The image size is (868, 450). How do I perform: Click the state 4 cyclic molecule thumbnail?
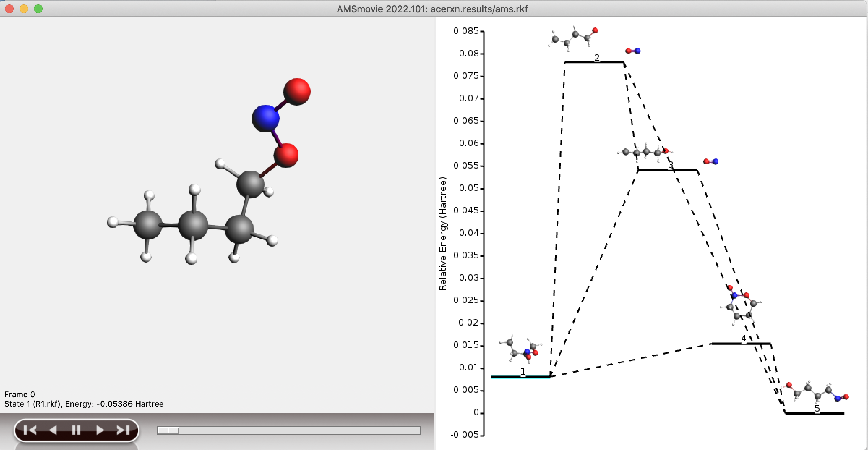click(741, 306)
